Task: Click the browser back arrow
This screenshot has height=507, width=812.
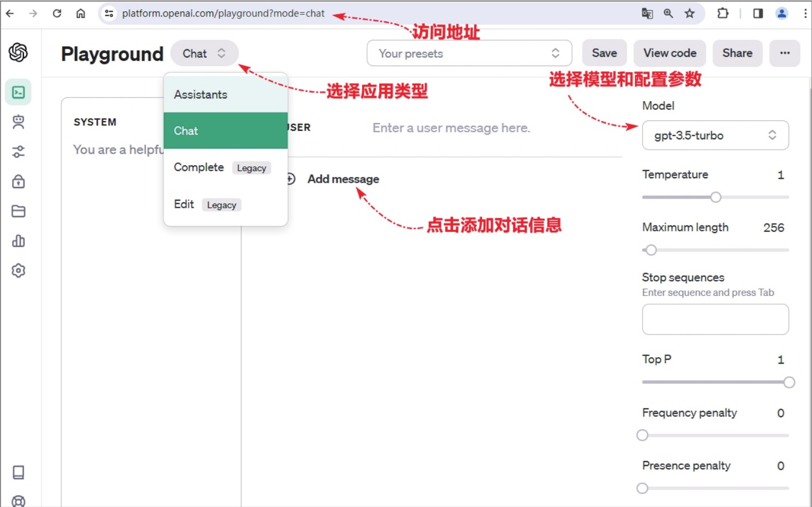Action: [x=10, y=13]
